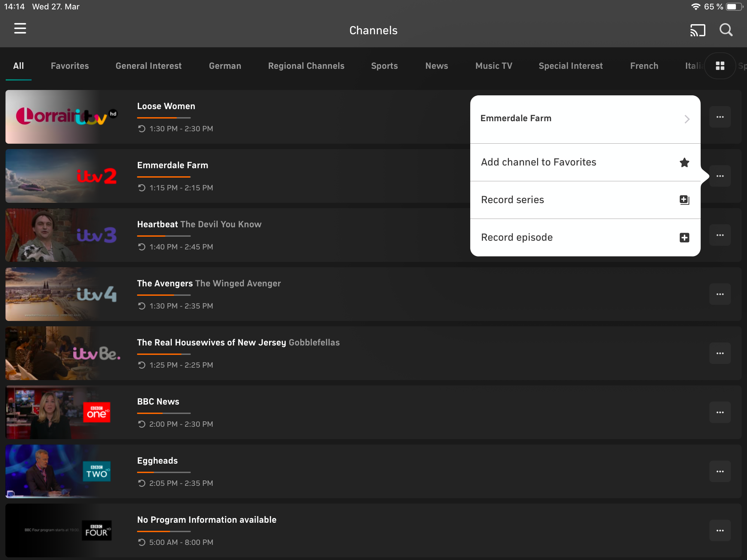
Task: Select the All tab
Action: (18, 66)
